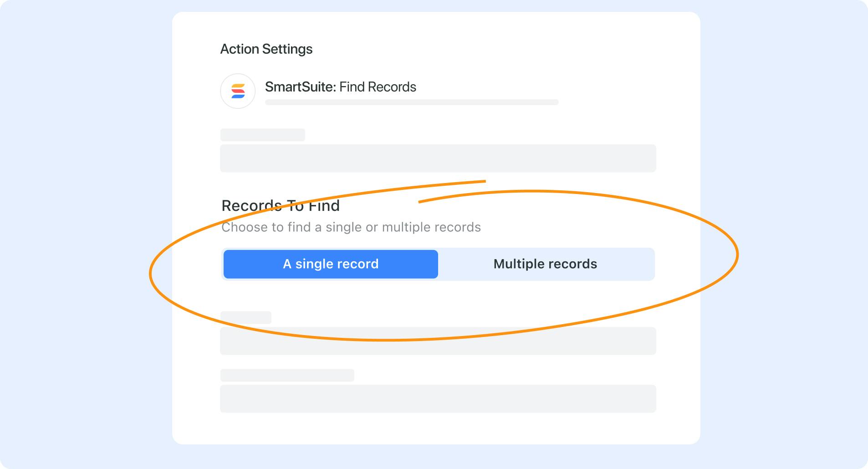Click the orange hand-drawn highlight stroke

point(736,255)
